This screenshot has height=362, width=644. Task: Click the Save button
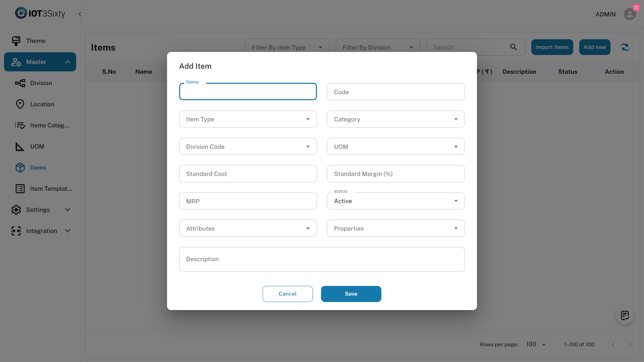coord(351,294)
